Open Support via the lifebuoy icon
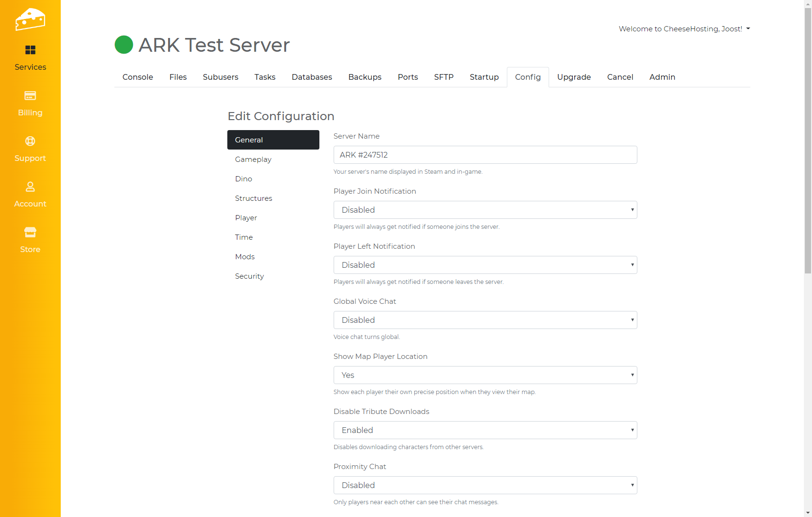Screen dimensions: 812x517 point(30,141)
